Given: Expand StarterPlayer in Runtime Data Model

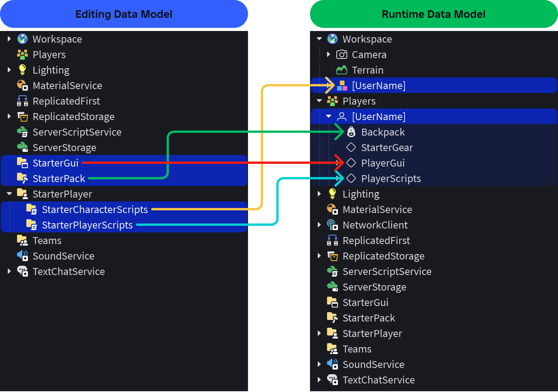Looking at the screenshot, I should (319, 333).
